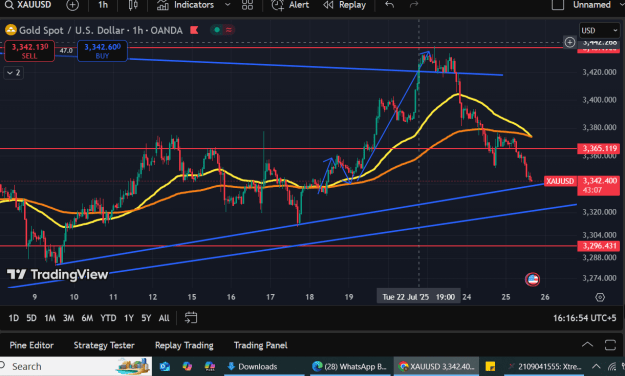Switch to XAUUSD Chrome taskbar window

[x=436, y=366]
